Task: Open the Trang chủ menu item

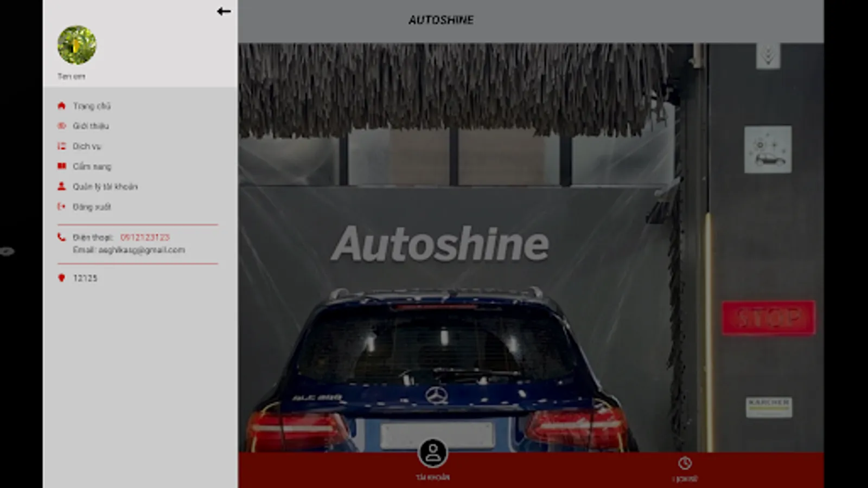Action: click(92, 106)
